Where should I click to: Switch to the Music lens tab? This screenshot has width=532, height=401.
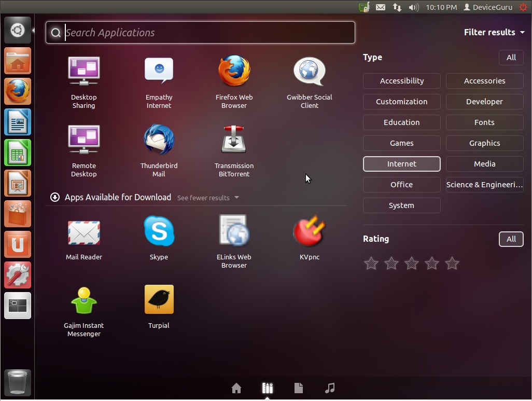[330, 388]
